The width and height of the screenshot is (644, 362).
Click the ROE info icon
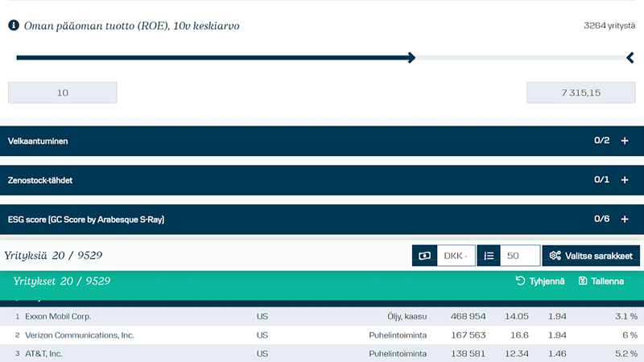click(x=14, y=26)
